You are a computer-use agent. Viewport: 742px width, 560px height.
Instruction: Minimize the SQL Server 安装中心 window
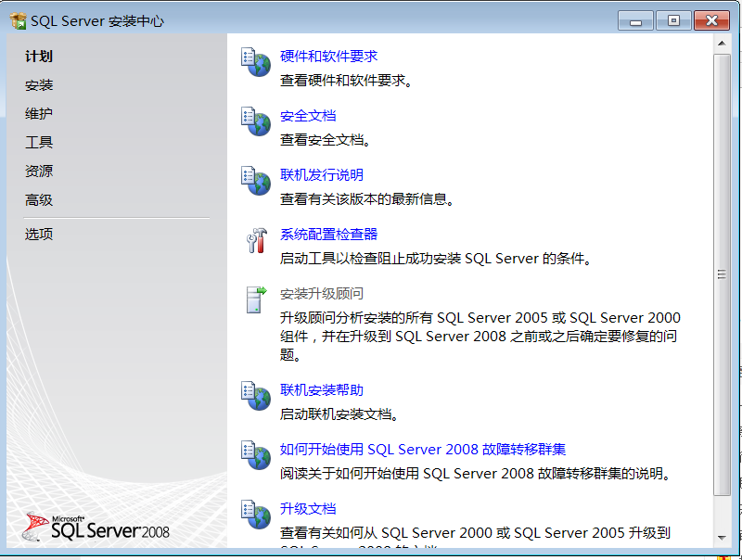tap(635, 21)
